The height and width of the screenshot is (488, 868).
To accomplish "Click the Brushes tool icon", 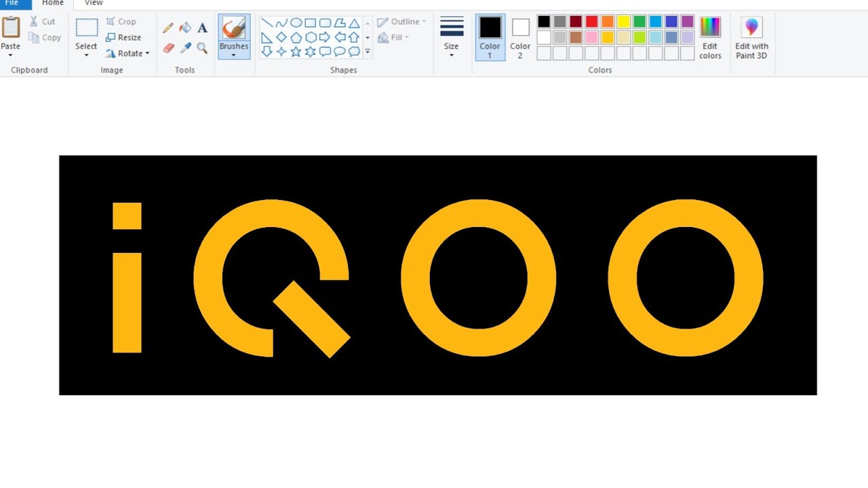I will coord(234,28).
